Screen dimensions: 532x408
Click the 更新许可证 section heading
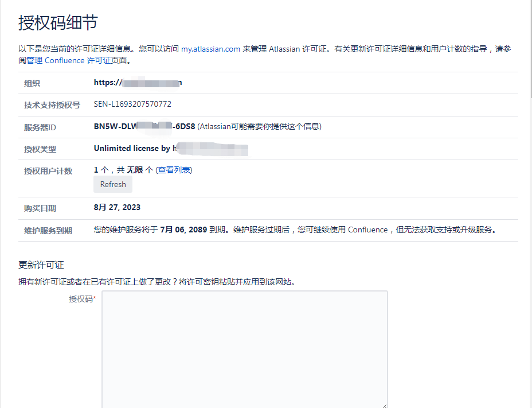pos(41,265)
